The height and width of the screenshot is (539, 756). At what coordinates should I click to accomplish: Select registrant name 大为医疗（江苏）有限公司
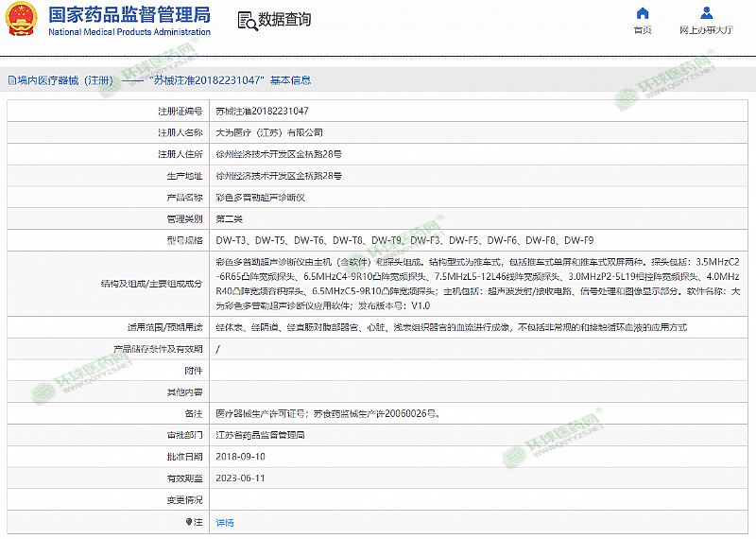(269, 132)
